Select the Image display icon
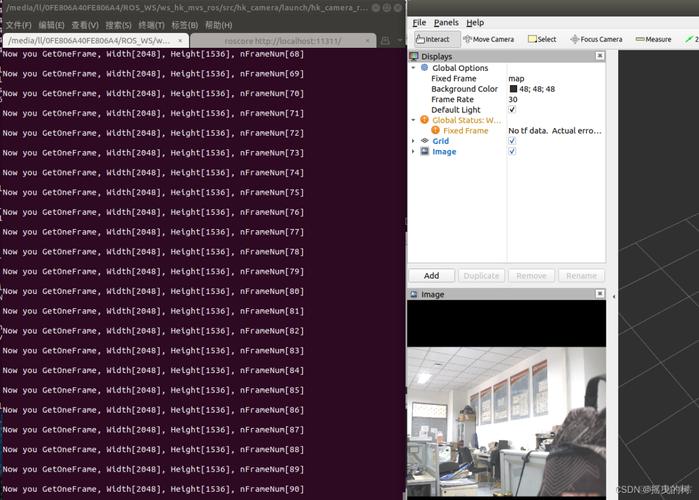Image resolution: width=699 pixels, height=500 pixels. tap(425, 152)
